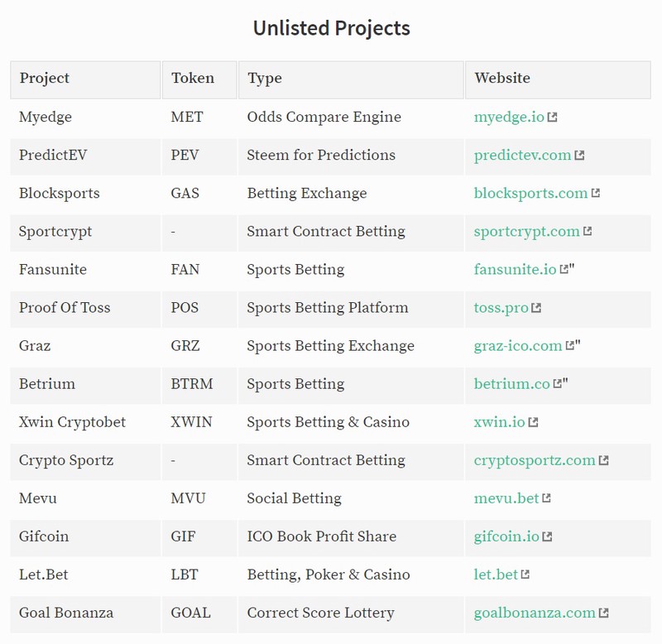Click external link icon beside sportcrypt.com
Image resolution: width=662 pixels, height=644 pixels.
point(588,232)
